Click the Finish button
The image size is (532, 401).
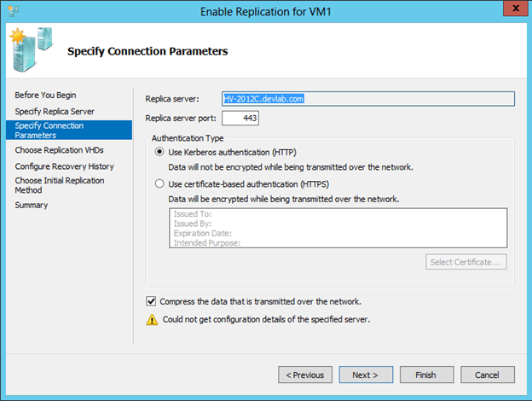coord(427,375)
